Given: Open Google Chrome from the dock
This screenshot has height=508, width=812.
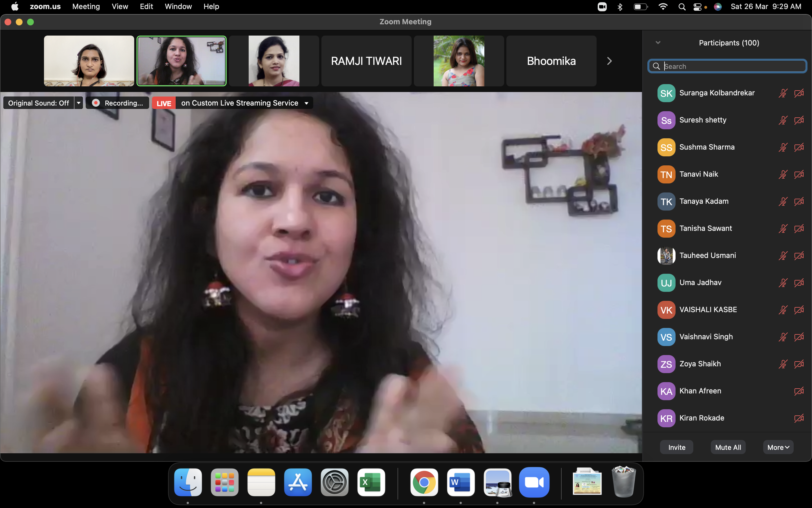Looking at the screenshot, I should (x=424, y=482).
